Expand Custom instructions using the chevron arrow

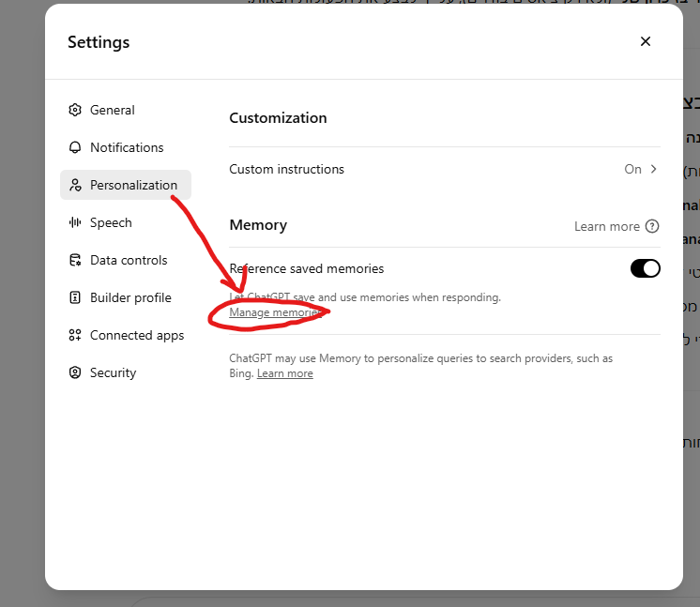point(654,170)
